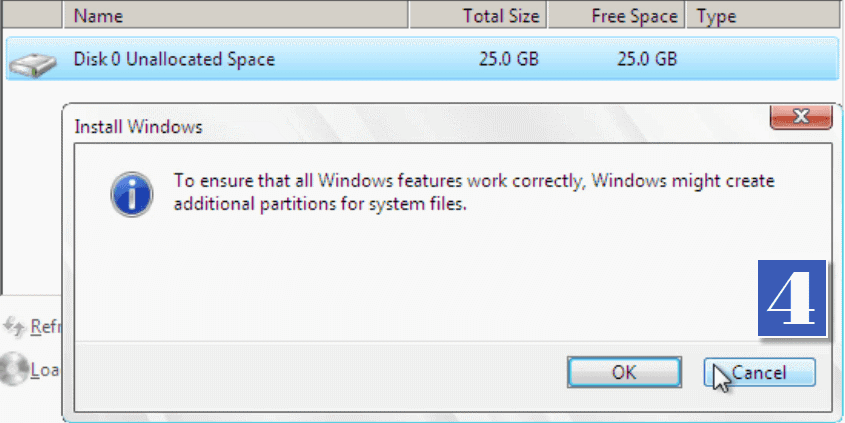Screen dimensions: 845x423
Task: Close the Install Windows dialog with X
Action: (802, 117)
